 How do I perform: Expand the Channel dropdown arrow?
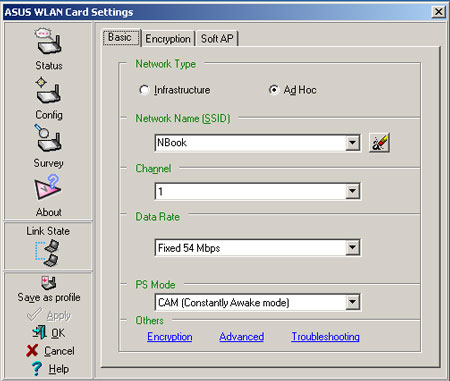point(352,191)
